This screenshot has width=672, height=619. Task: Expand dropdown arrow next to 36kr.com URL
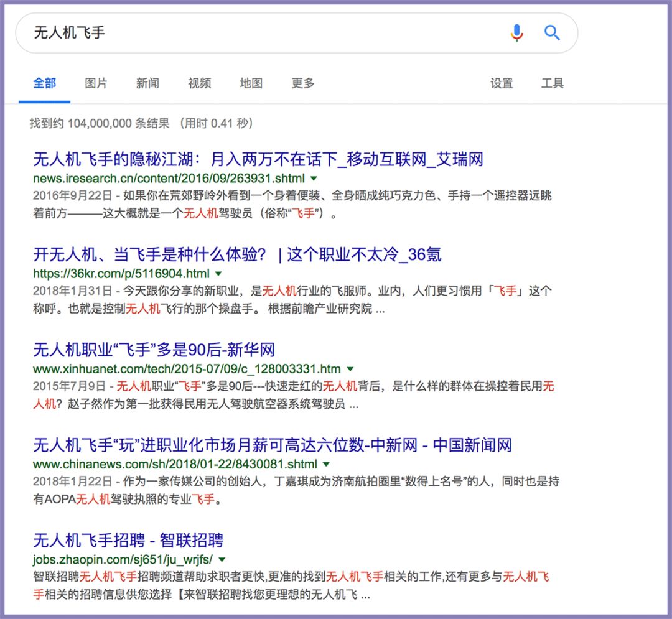(218, 273)
